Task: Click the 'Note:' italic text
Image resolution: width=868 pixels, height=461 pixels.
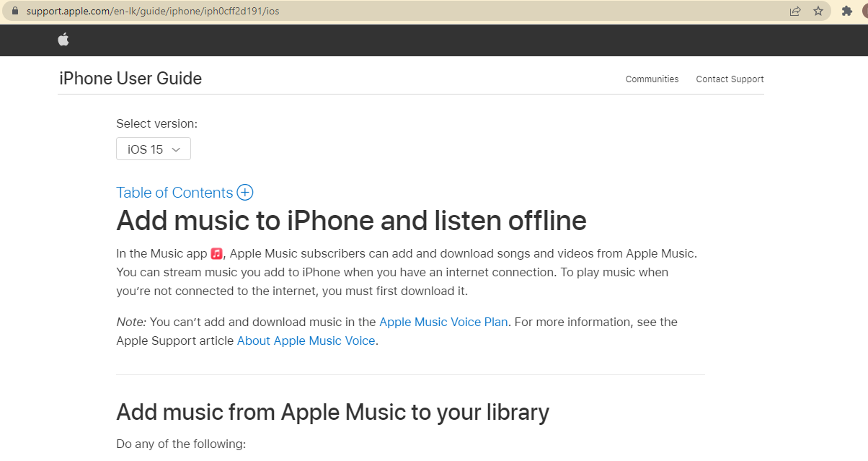Action: pyautogui.click(x=131, y=322)
